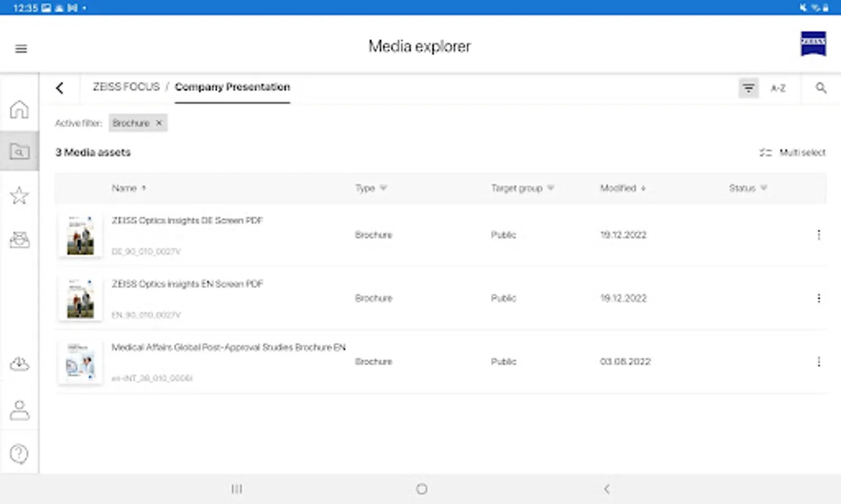The height and width of the screenshot is (504, 841).
Task: Open the Favorites star in sidebar
Action: [x=19, y=195]
